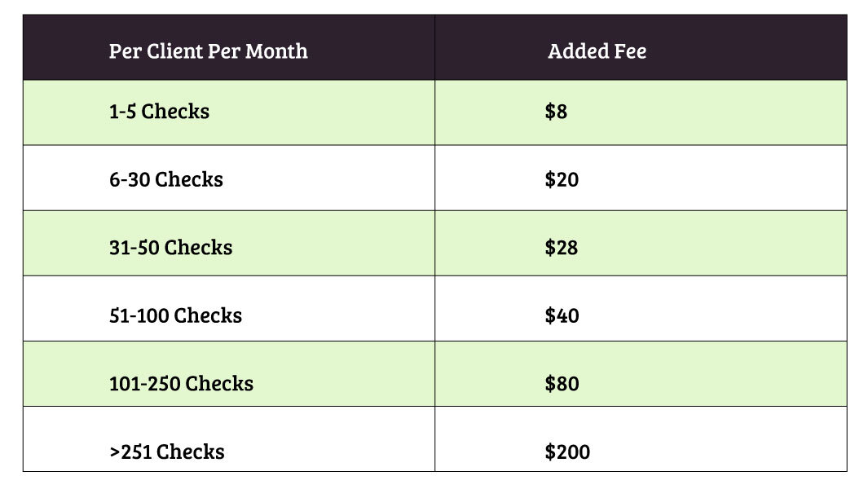Screen dimensions: 868x489
Task: Select the "Added Fee" column header
Action: [597, 51]
